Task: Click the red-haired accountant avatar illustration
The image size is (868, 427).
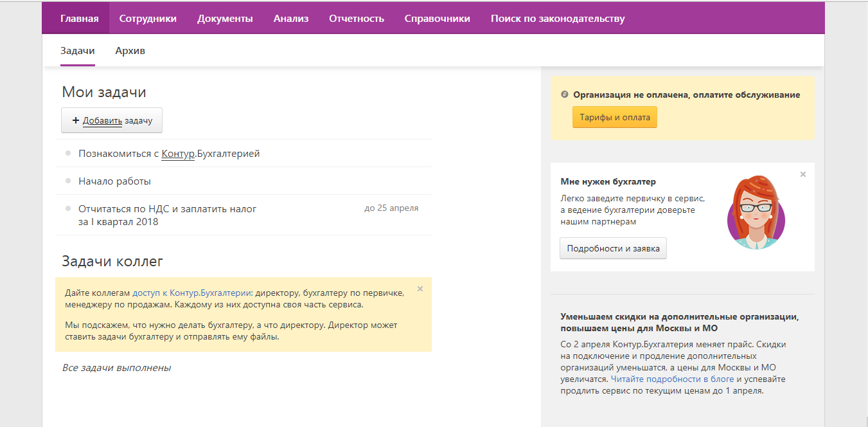Action: [x=756, y=212]
